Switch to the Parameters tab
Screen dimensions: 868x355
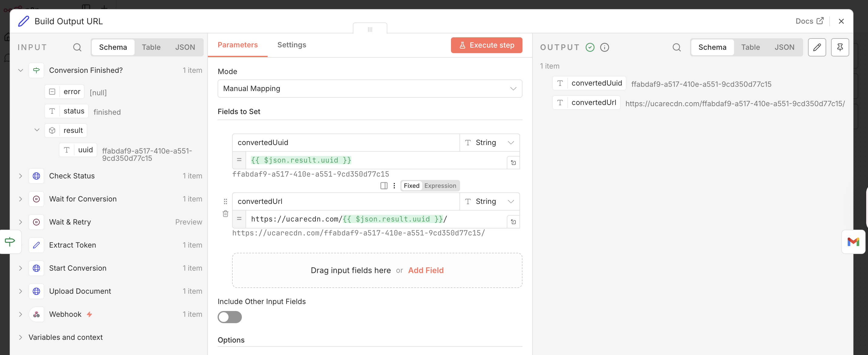238,45
